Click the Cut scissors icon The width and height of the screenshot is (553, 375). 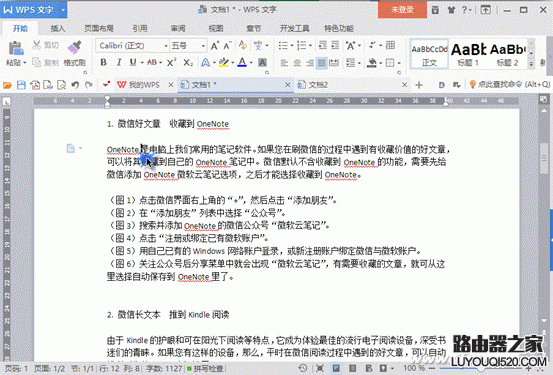(x=36, y=45)
